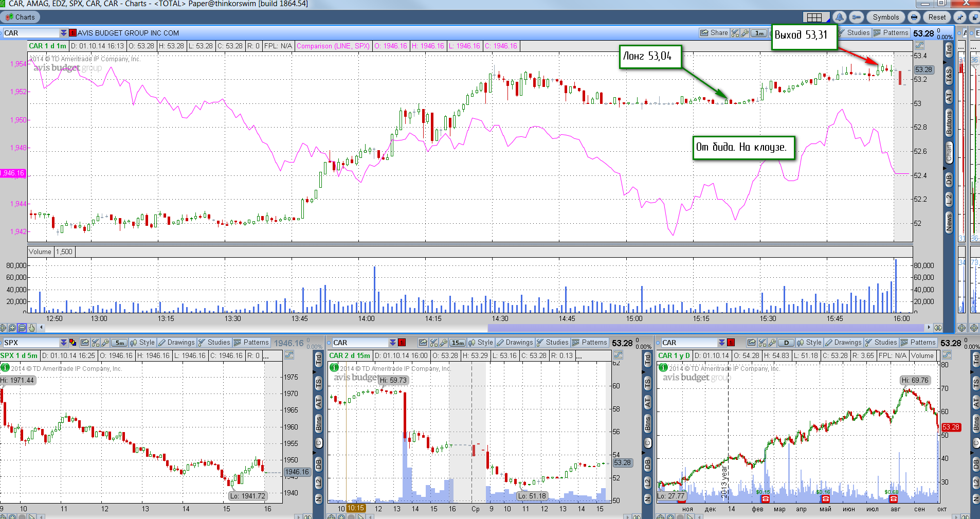
Task: Click scroll right arrow of main chart scrollbar
Action: pyautogui.click(x=928, y=328)
